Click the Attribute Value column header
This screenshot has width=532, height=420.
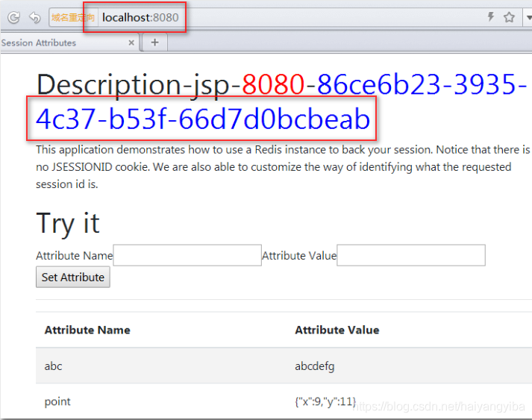point(337,330)
